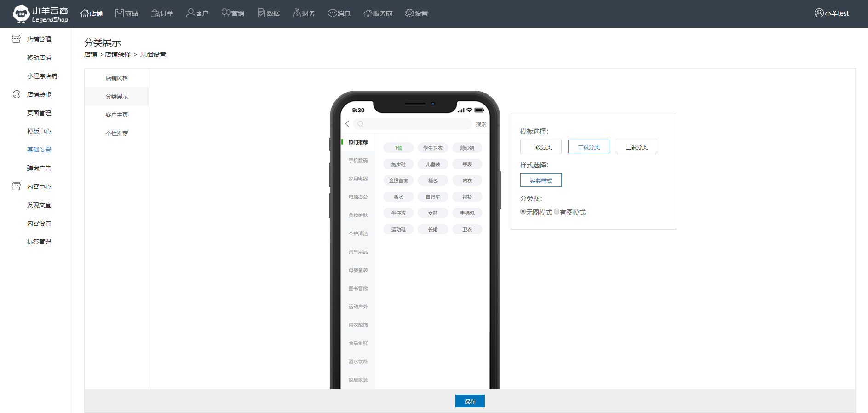Open the 订单 (Orders) icon menu
The height and width of the screenshot is (413, 868).
[155, 13]
